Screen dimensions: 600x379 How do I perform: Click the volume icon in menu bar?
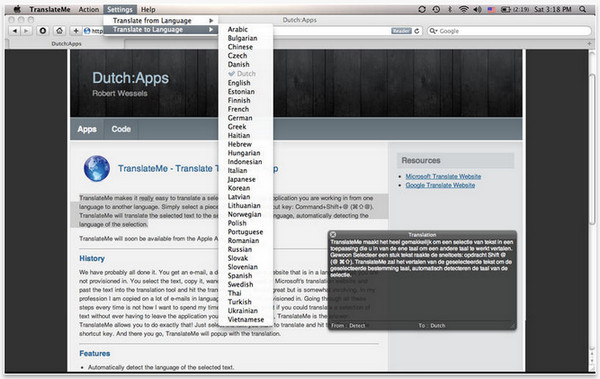477,9
